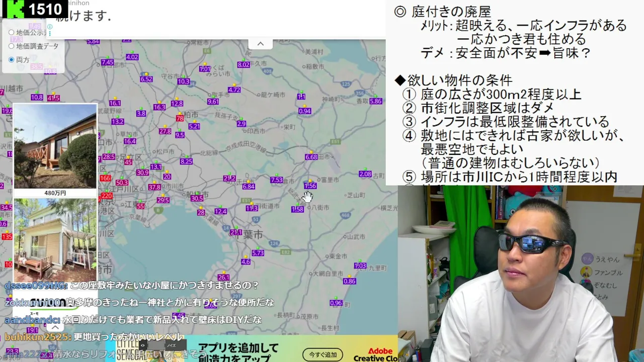The image size is (644, 362).
Task: Select the 6.84 price marker
Action: tap(249, 187)
